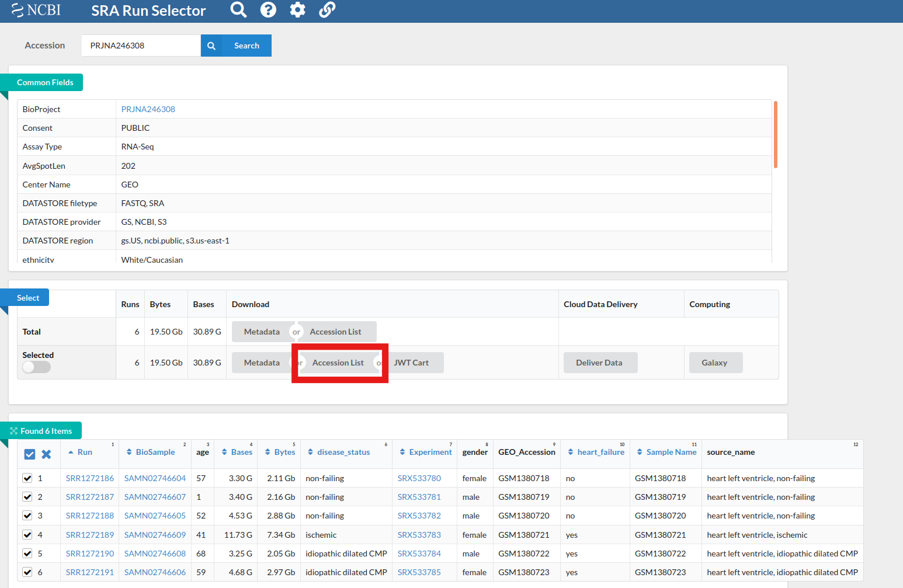Open the search magnifier icon in header
903x588 pixels.
pyautogui.click(x=238, y=10)
